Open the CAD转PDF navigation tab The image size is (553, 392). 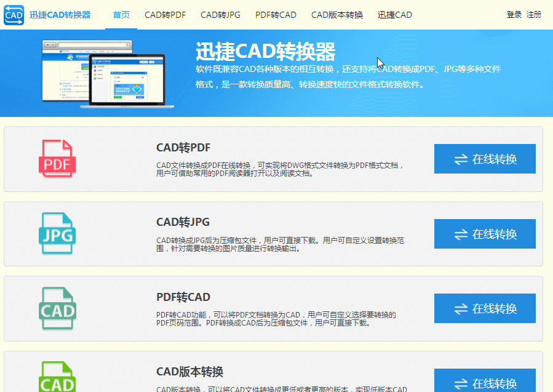(x=165, y=15)
